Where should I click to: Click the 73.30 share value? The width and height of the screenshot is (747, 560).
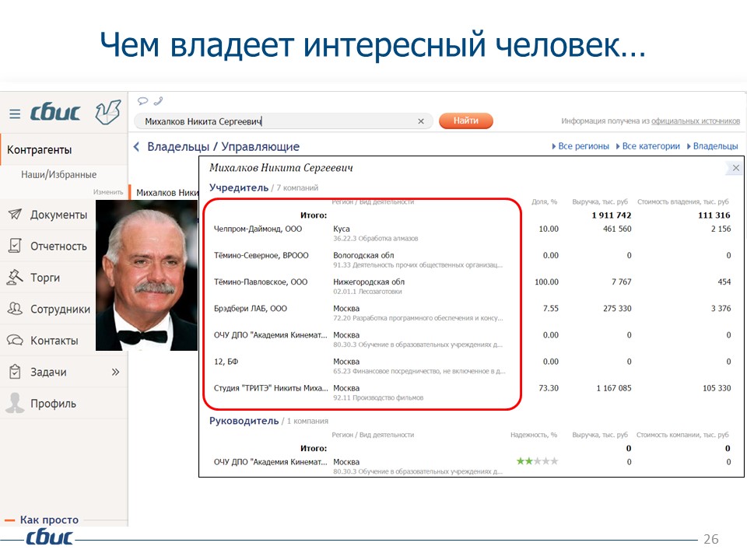coord(549,388)
